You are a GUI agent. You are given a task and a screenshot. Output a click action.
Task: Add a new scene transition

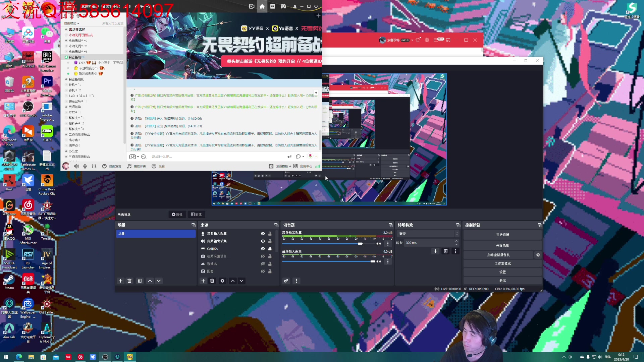(x=435, y=251)
